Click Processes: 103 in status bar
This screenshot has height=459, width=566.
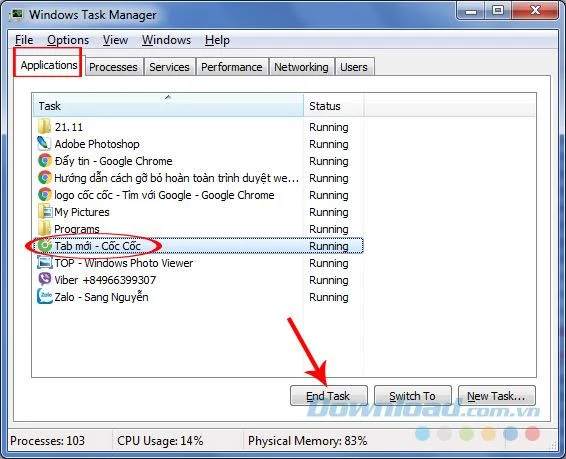47,440
